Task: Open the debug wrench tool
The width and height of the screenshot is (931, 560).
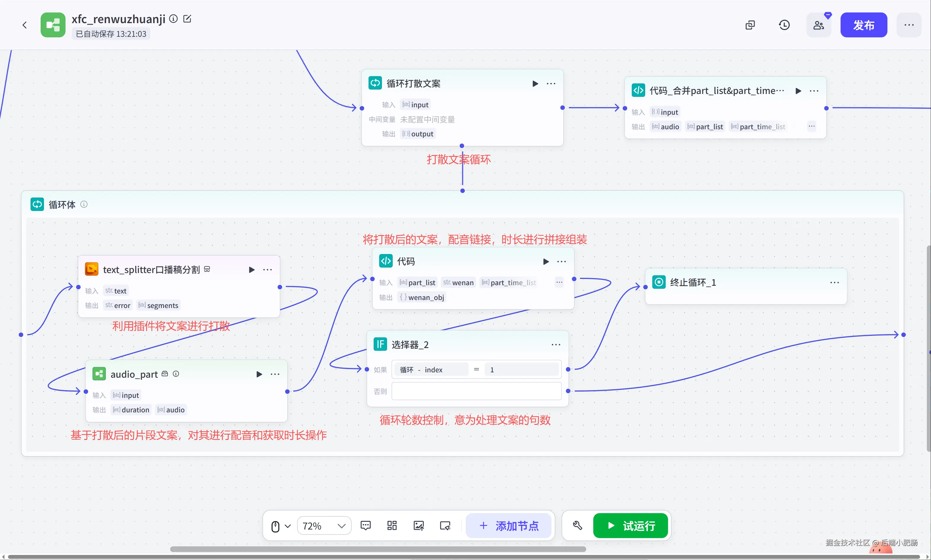Action: (577, 525)
